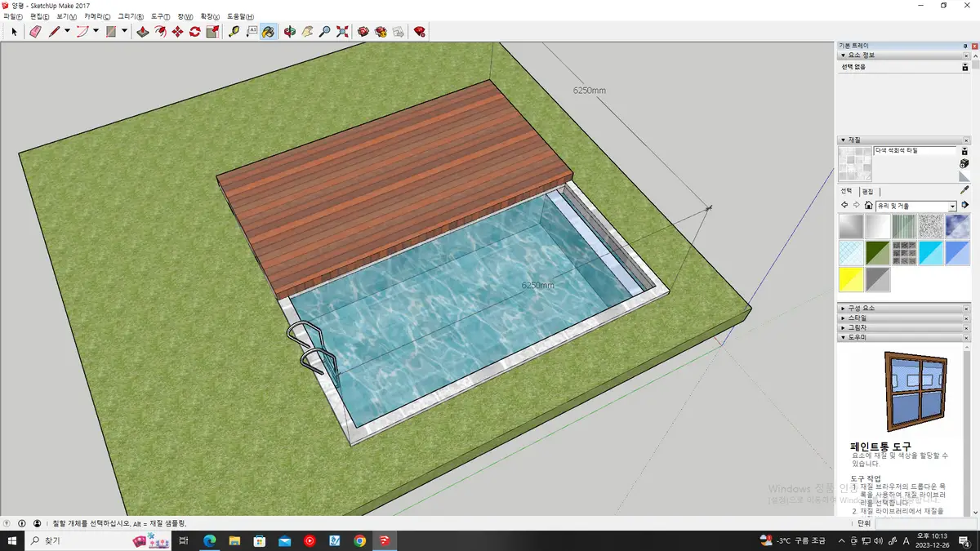Select the Eraser tool in the toolbar
The image size is (980, 551).
pyautogui.click(x=35, y=32)
